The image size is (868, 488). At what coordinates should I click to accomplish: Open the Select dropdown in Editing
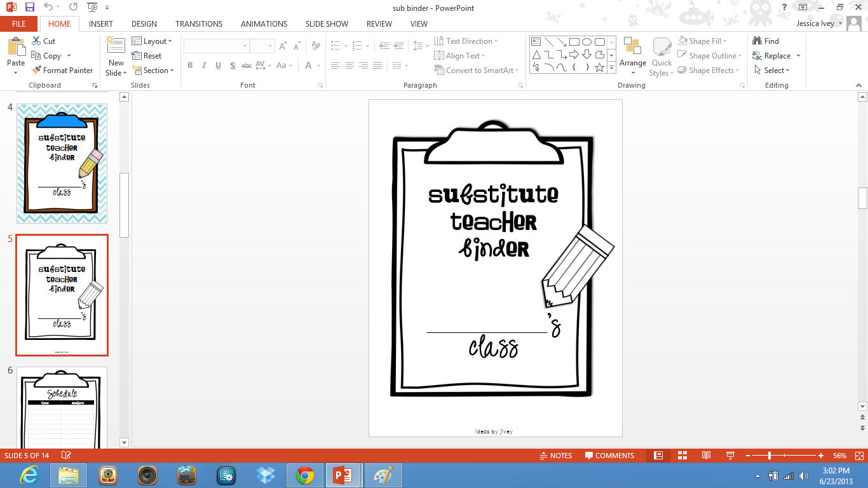tap(773, 71)
